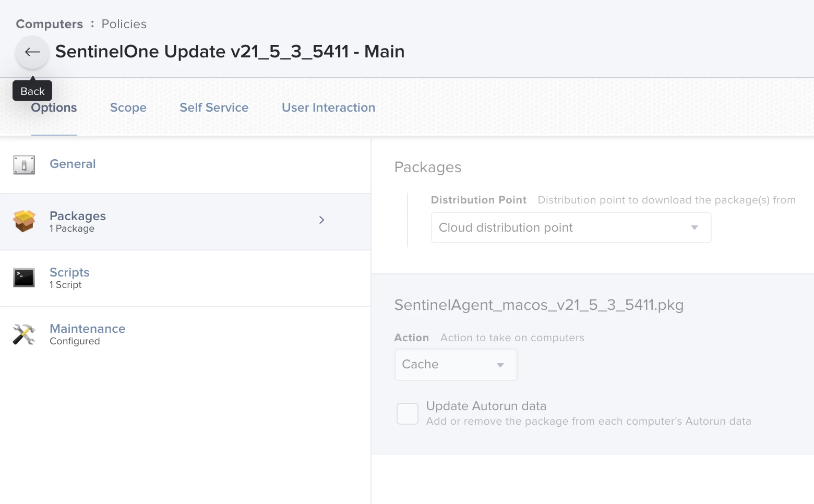Switch to the Self Service tab

click(x=214, y=107)
